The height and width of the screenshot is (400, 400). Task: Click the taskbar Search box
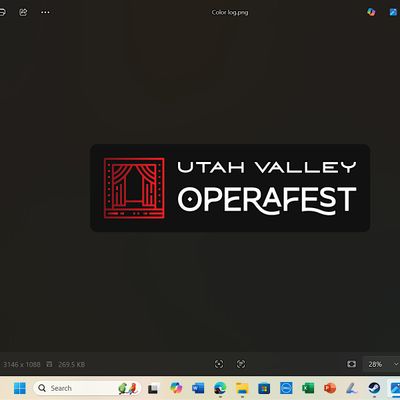point(87,388)
